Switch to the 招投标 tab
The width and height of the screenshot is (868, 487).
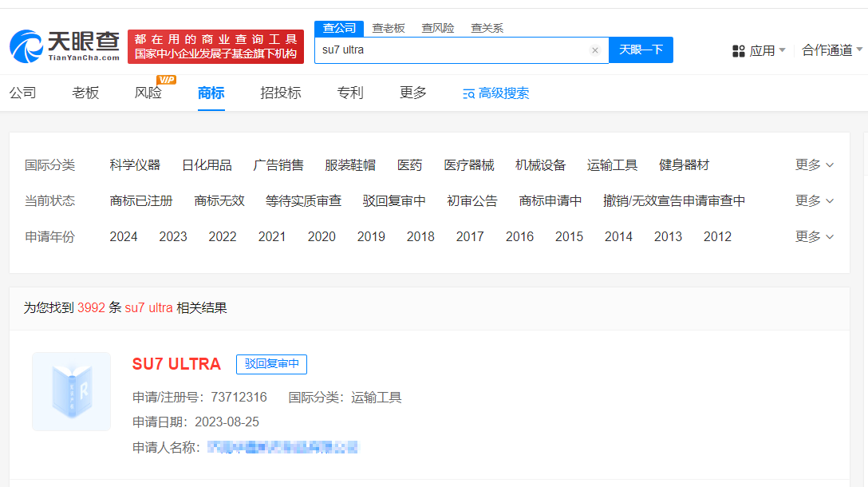tap(281, 93)
